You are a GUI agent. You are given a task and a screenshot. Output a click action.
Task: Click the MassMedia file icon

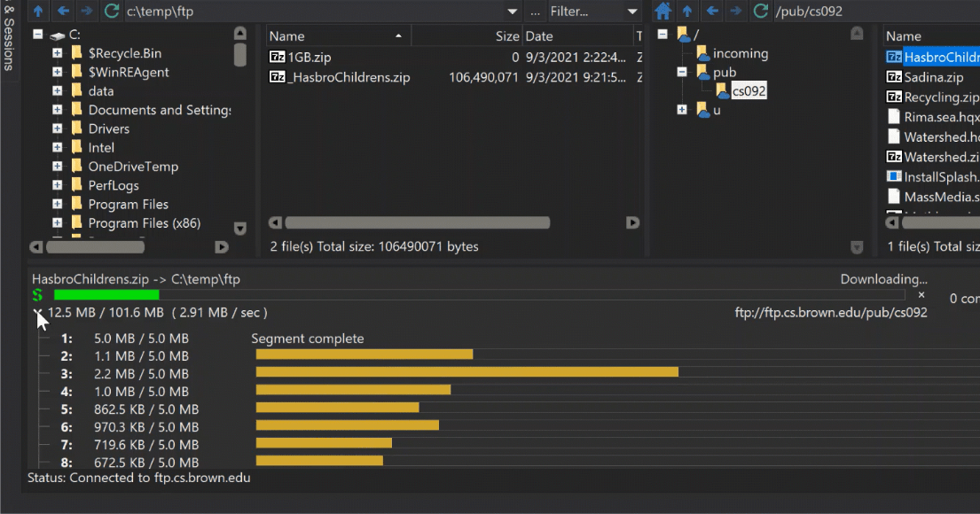[894, 197]
